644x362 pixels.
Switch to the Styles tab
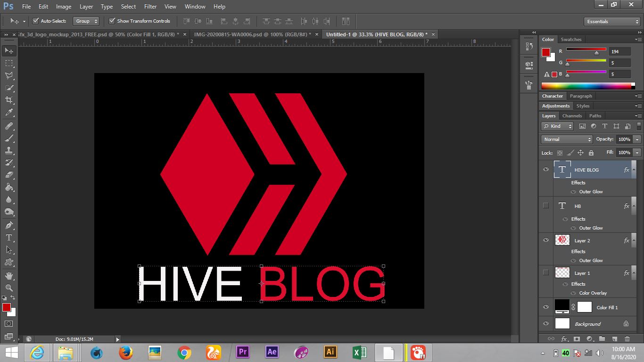click(x=583, y=106)
